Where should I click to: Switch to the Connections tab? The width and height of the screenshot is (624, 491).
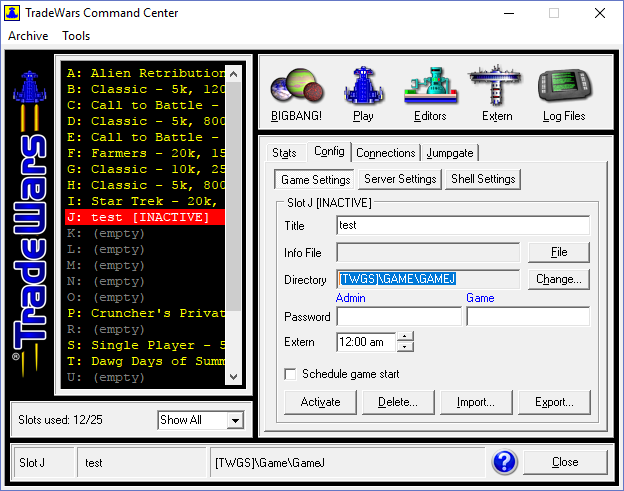pos(386,153)
